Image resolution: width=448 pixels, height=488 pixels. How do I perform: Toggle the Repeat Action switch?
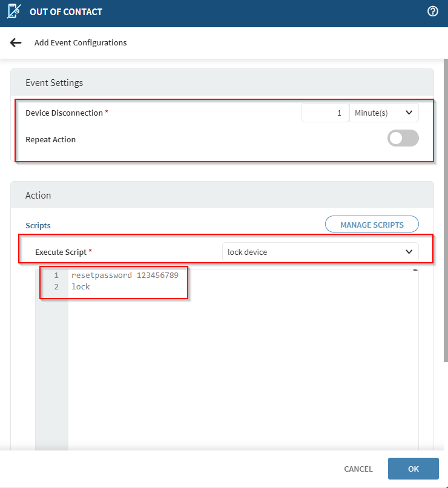pos(403,139)
